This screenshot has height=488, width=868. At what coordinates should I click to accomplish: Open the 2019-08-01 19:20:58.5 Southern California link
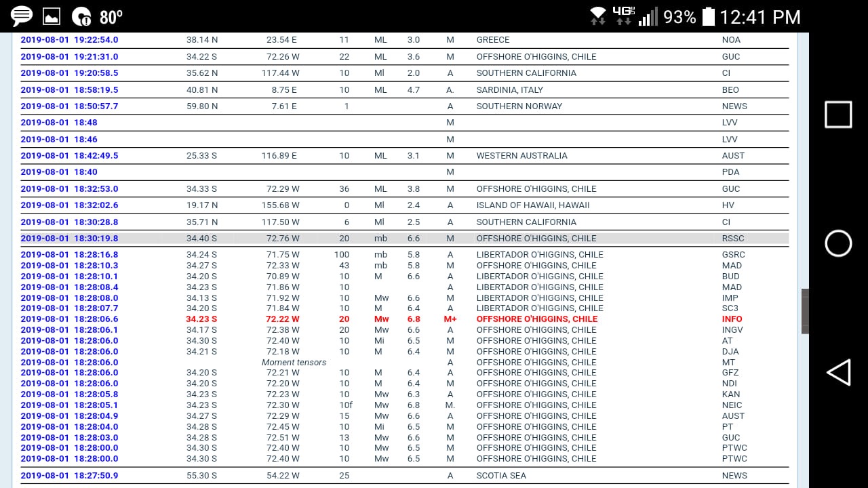click(x=69, y=73)
